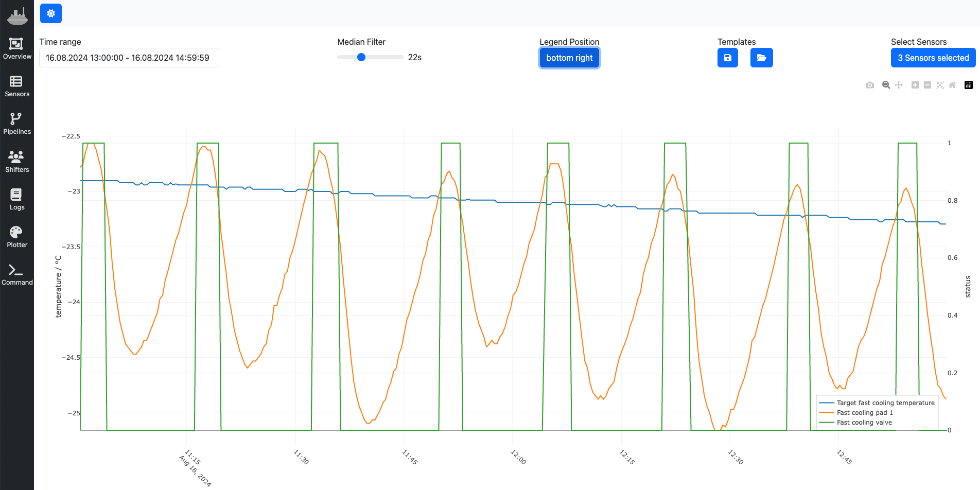Open the Time range picker field
The height and width of the screenshot is (490, 980).
coord(129,58)
